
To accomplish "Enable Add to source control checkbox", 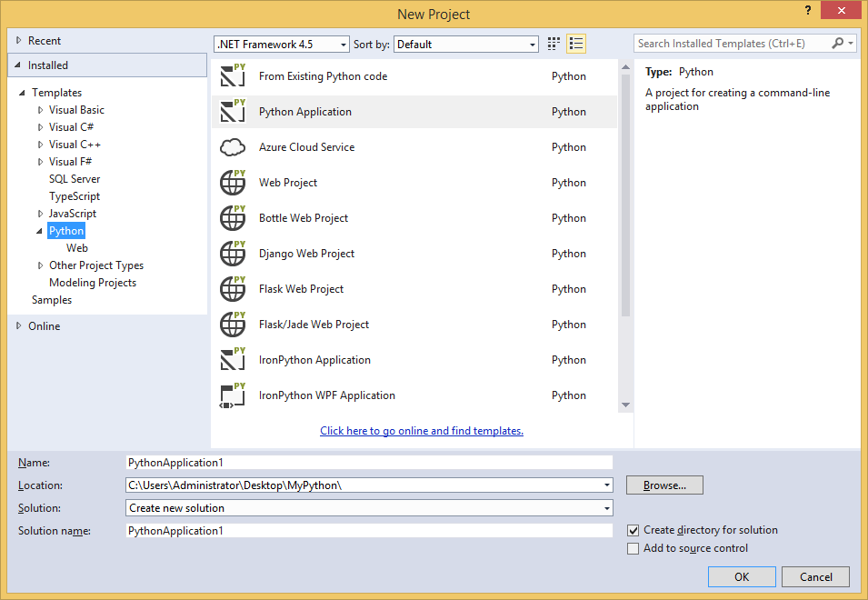I will pos(634,548).
